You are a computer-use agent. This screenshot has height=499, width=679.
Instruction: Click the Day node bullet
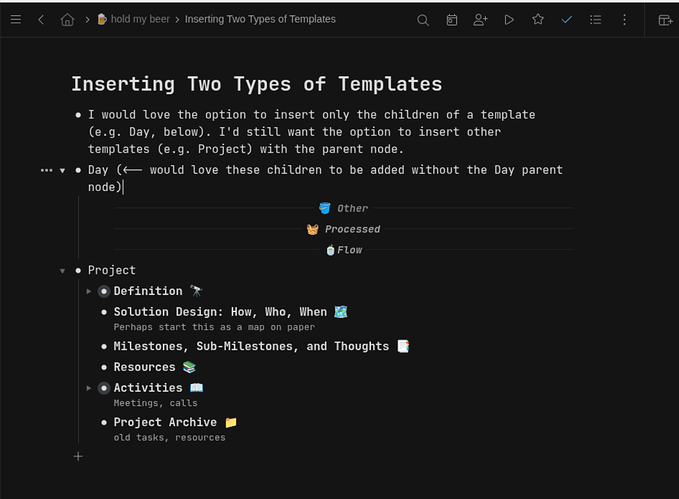[78, 170]
